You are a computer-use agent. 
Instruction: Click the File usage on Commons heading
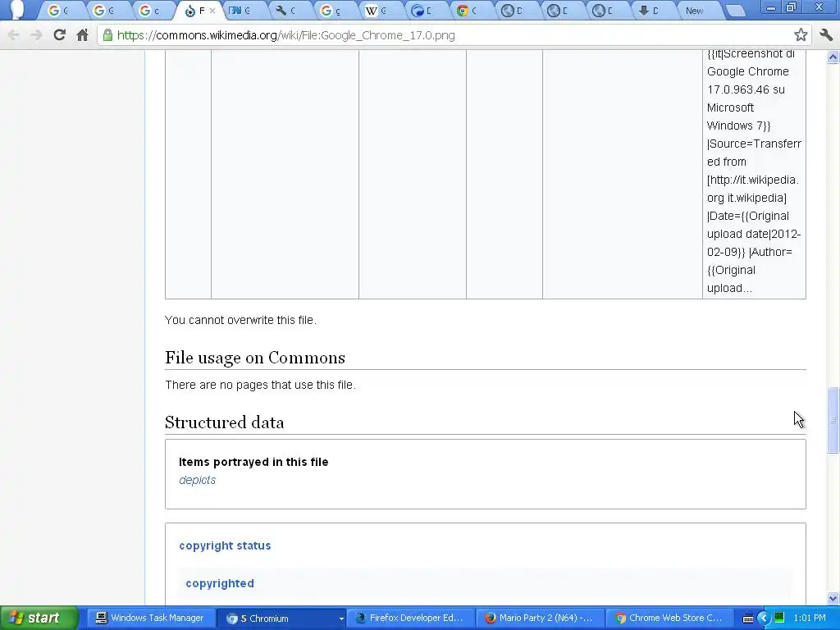click(255, 358)
